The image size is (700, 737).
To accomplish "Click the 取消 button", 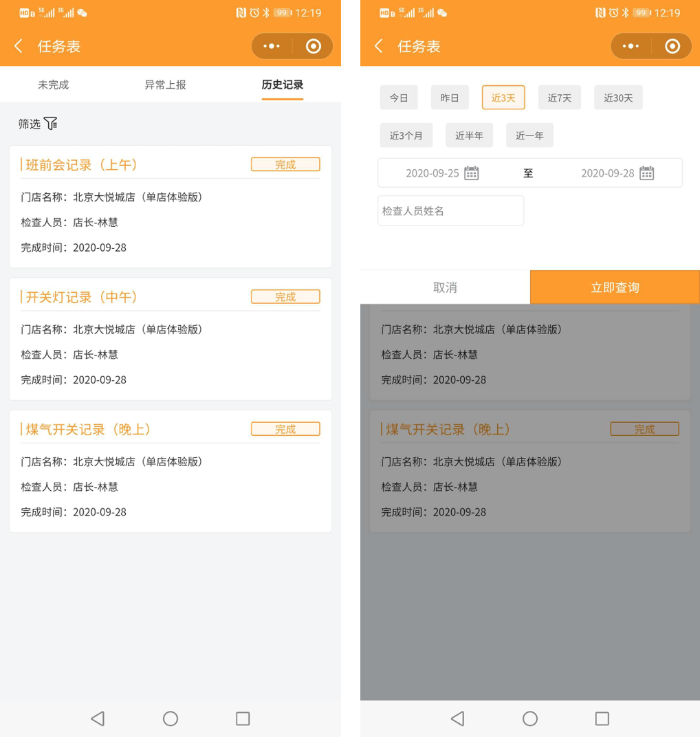I will [x=445, y=287].
